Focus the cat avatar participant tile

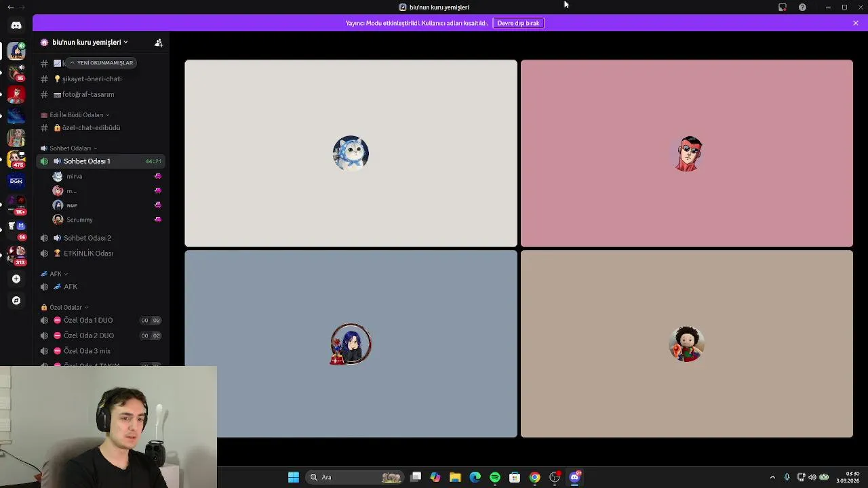[x=351, y=153]
